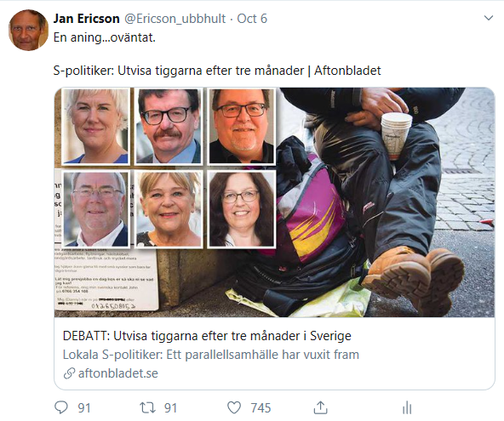Click the Oct 6 timestamp

[252, 19]
